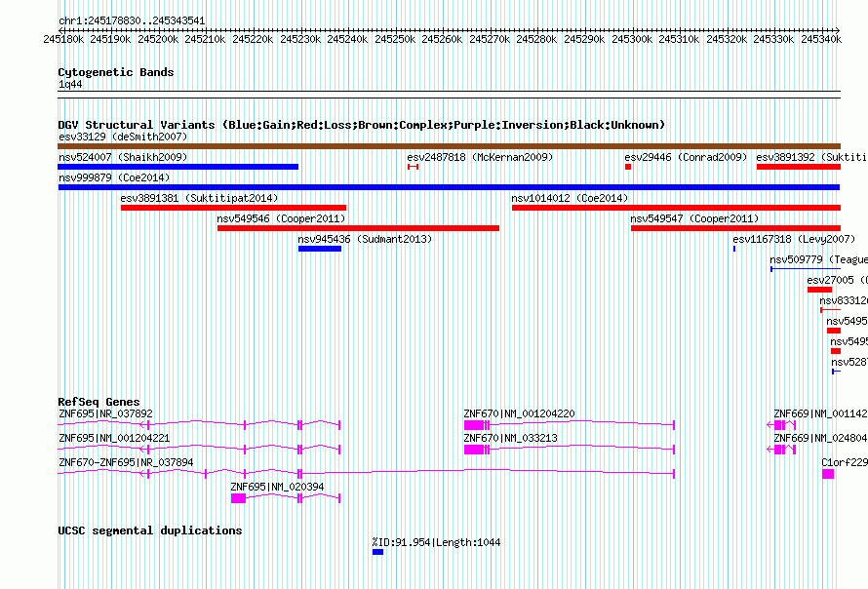Click the Cytogenetic Bands track title
Image resolution: width=868 pixels, height=589 pixels.
pos(116,72)
